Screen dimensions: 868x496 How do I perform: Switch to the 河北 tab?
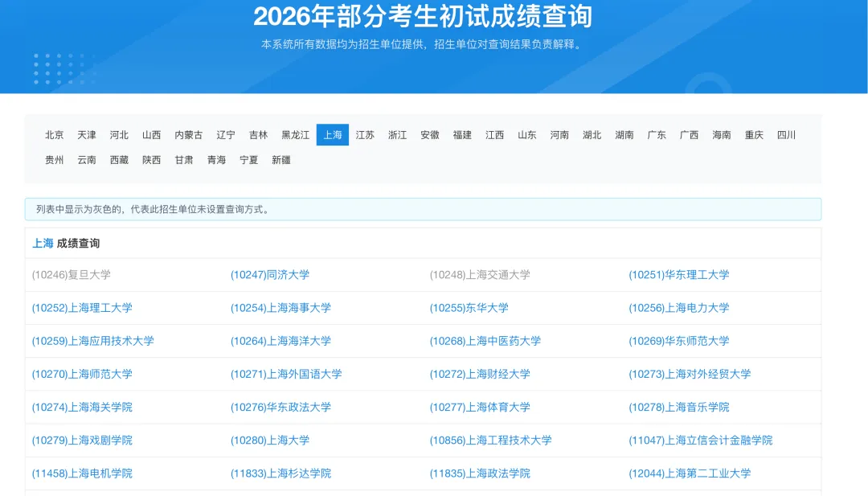(x=119, y=134)
